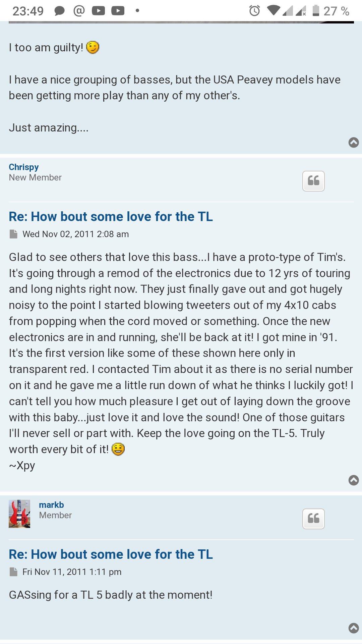Click the winking emoji after 'guilty!'
This screenshot has width=362, height=644.
click(x=93, y=47)
